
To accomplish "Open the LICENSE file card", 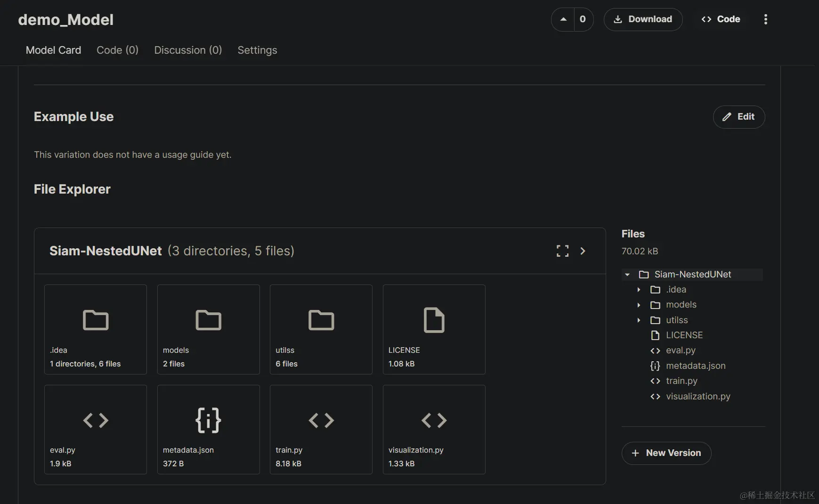I will 434,329.
